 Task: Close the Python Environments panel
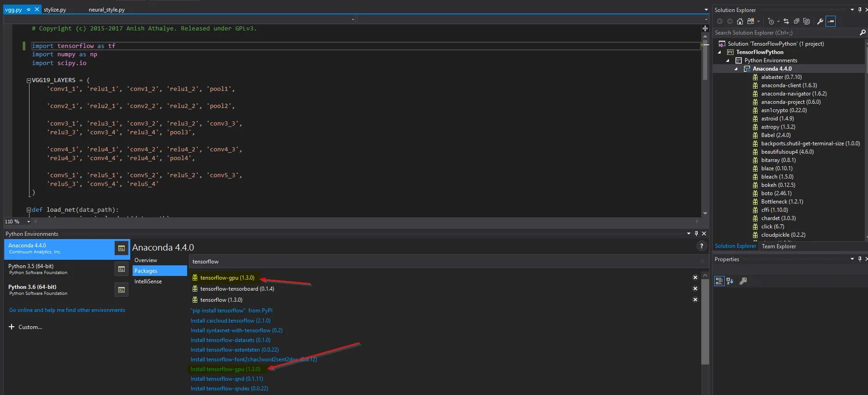[x=704, y=233]
